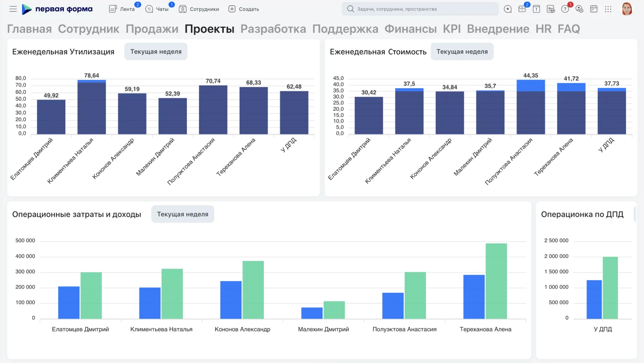Open period selector on Операционные затраты chart
Image resolution: width=644 pixels, height=363 pixels.
tap(182, 214)
